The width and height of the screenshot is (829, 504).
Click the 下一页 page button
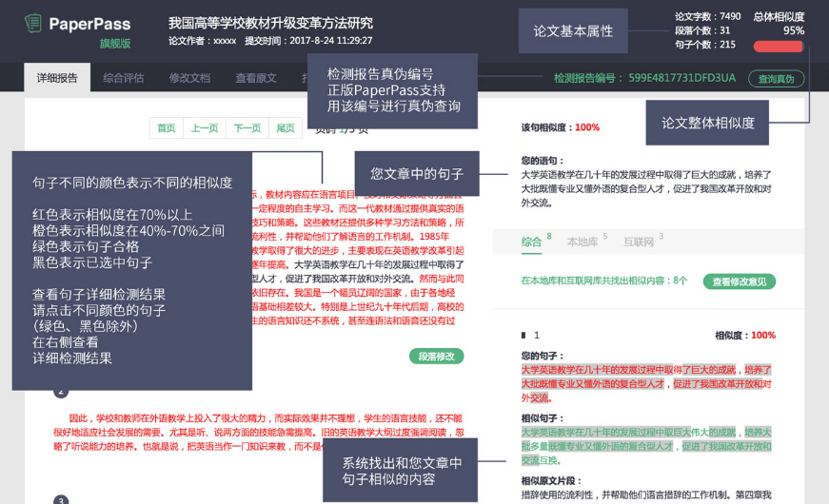(x=247, y=127)
